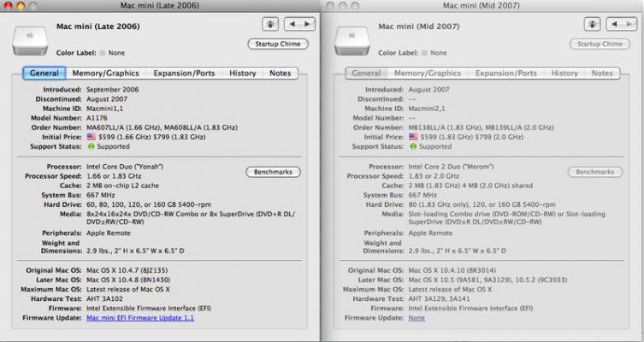Click processor text Intel Core Duo ("Yonah")
Image resolution: width=644 pixels, height=342 pixels.
(x=125, y=167)
